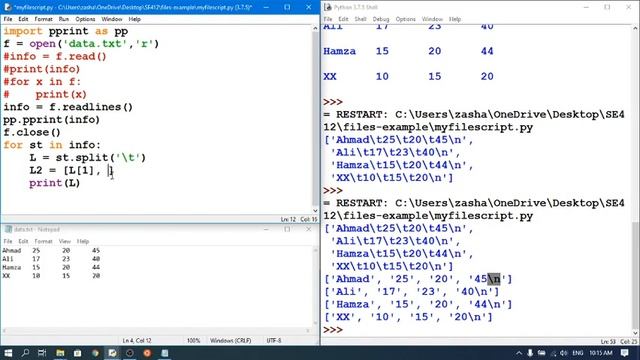Click the shell scrollbar down arrow
This screenshot has width=640, height=360.
635,333
